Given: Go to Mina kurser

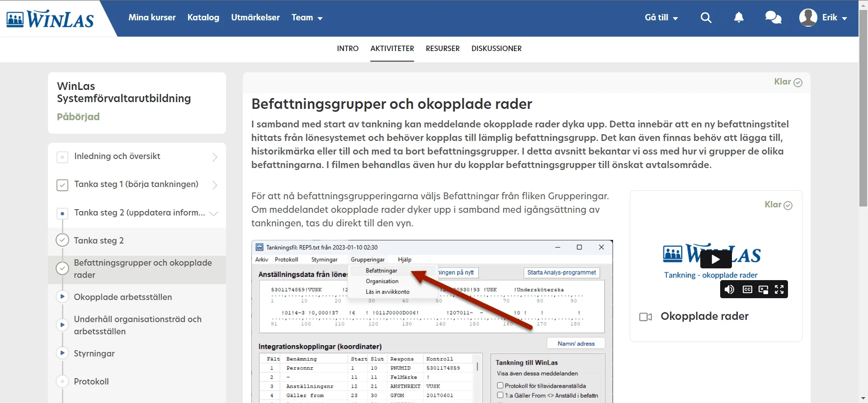Looking at the screenshot, I should click(x=152, y=18).
